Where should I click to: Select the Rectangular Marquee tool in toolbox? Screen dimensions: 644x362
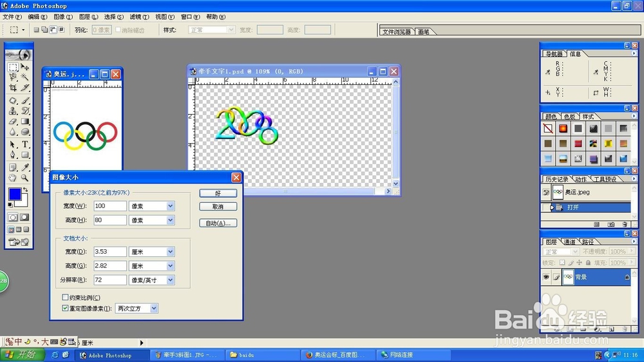point(13,67)
